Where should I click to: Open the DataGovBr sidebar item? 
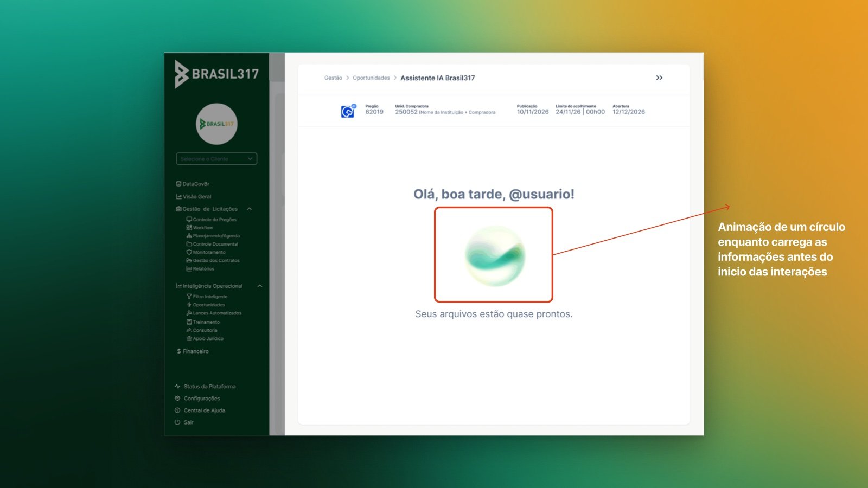click(x=193, y=184)
